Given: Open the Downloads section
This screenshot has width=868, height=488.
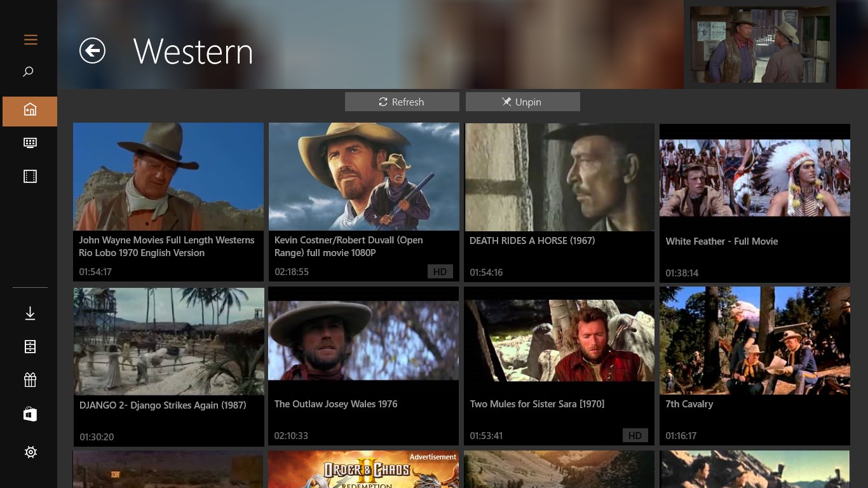Looking at the screenshot, I should 29,313.
